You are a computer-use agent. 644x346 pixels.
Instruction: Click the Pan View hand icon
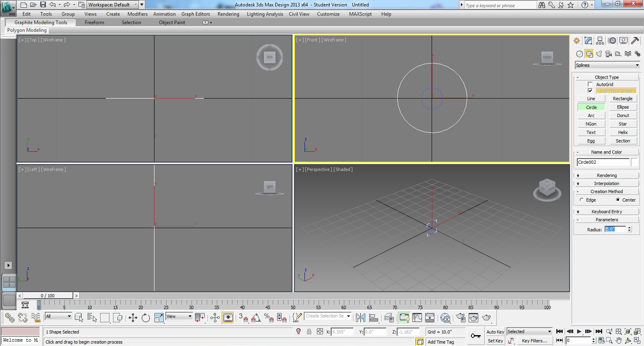tap(619, 340)
